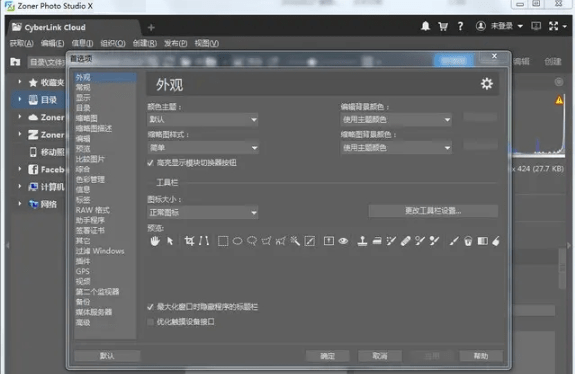
Task: Select 过滤 Windows in preferences list
Action: 100,251
